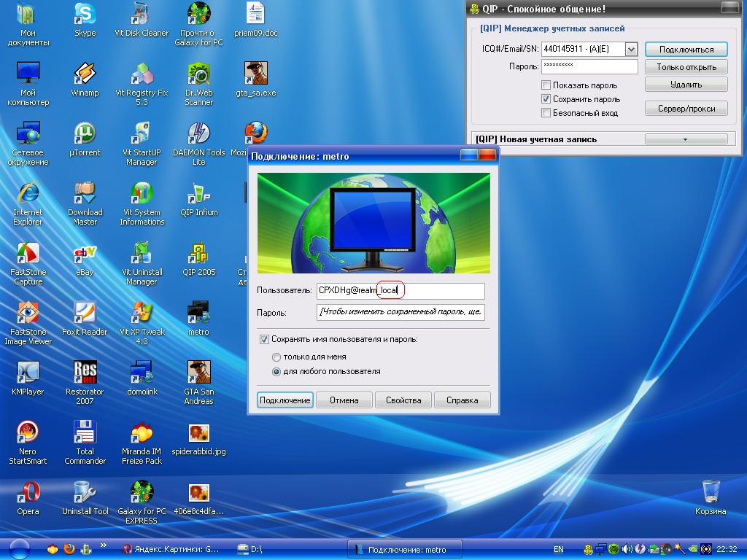Select the metro connection shortcut

[198, 319]
